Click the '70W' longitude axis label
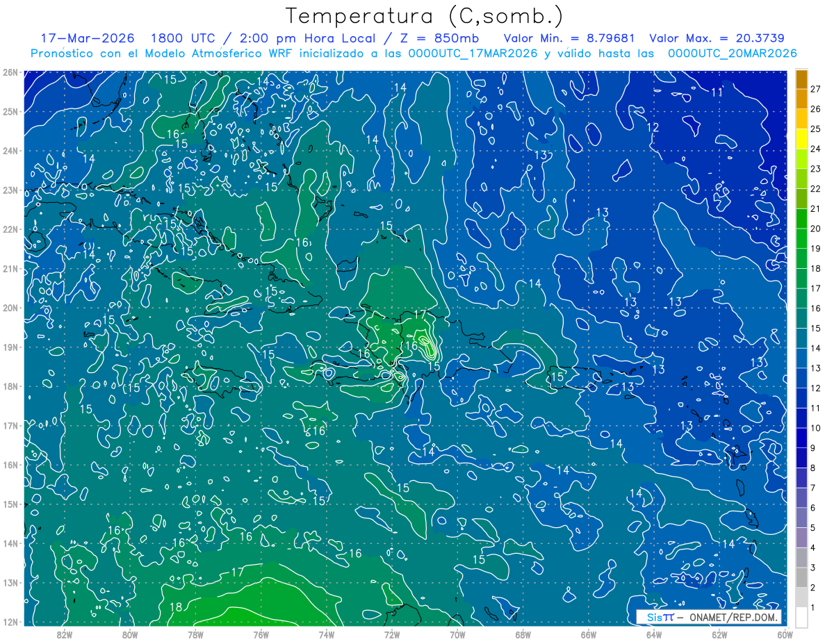Screen dimensions: 834x644 tap(457, 635)
